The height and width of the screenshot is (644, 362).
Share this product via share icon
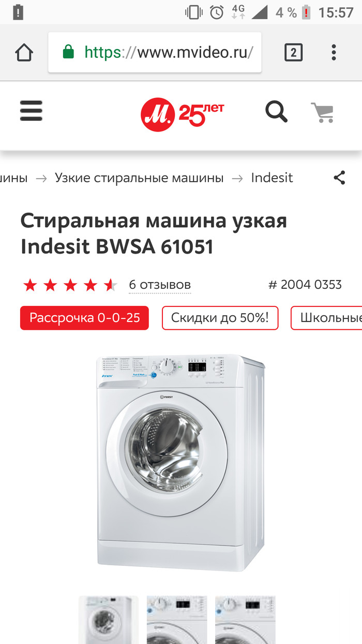(339, 178)
